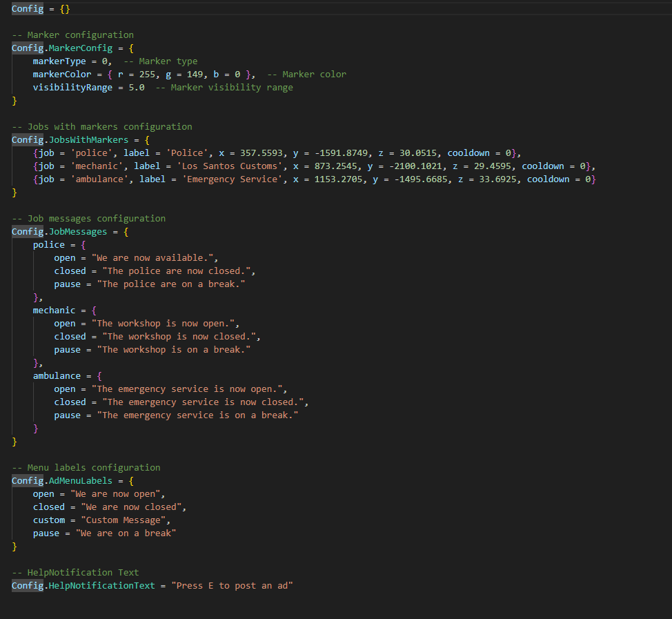Click "The emergency service is now open." string
The image size is (672, 619).
click(x=189, y=389)
